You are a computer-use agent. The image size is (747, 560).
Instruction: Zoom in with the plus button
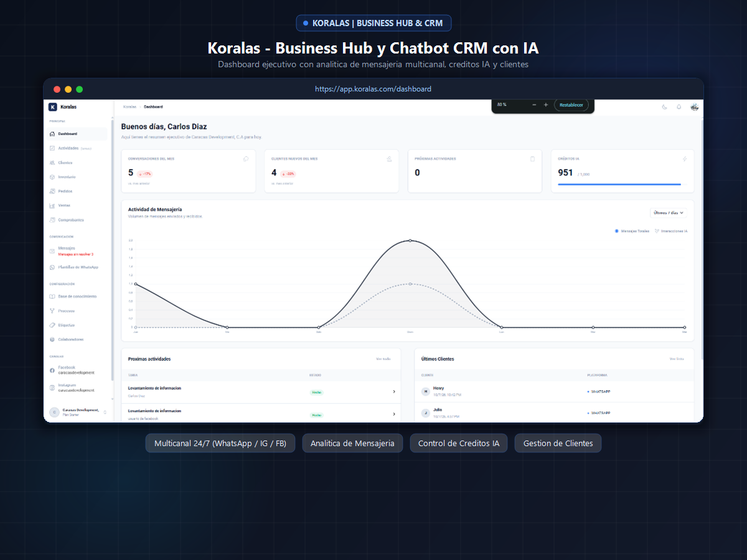546,105
